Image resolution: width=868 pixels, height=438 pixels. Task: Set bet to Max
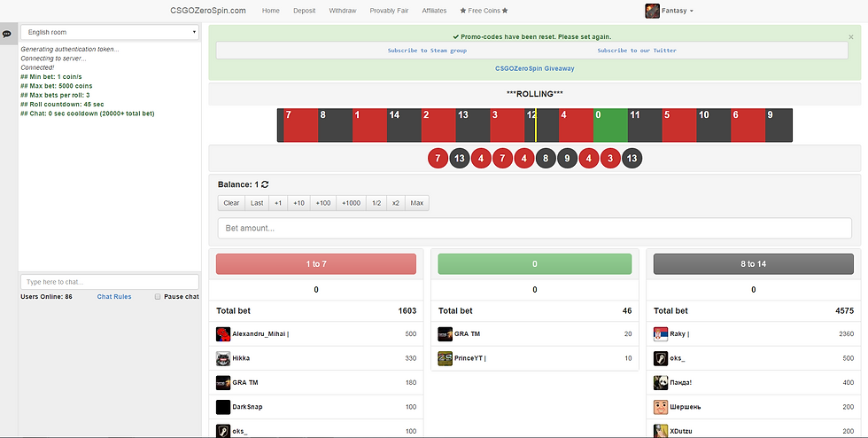tap(417, 203)
